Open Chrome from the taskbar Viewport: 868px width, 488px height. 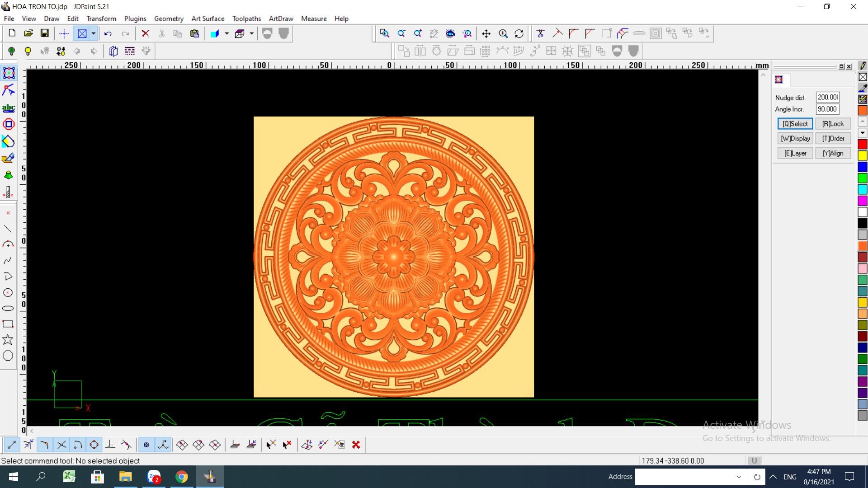coord(182,477)
